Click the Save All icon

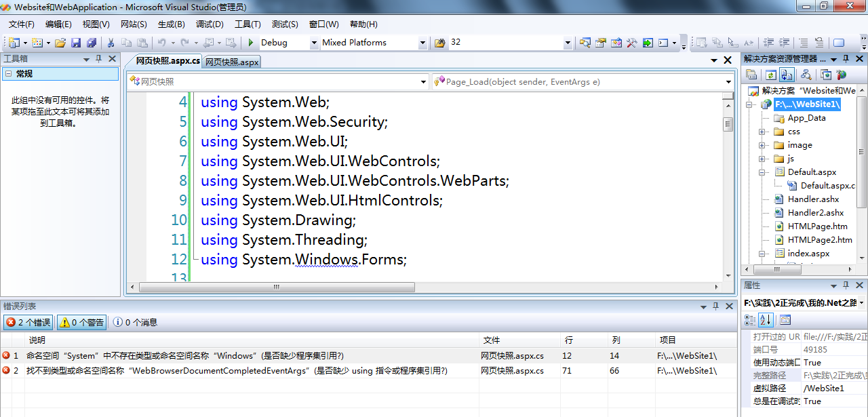coord(91,43)
